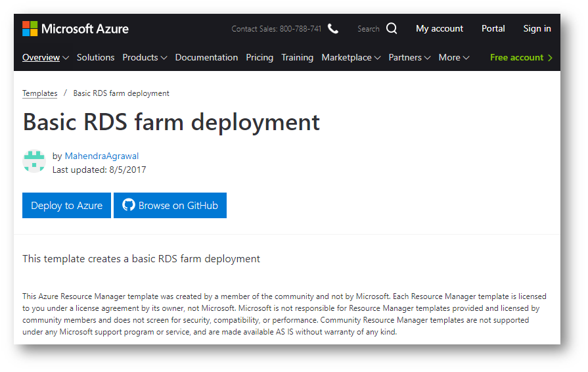The height and width of the screenshot is (372, 588).
Task: Expand the Overview dropdown chevron
Action: 66,58
